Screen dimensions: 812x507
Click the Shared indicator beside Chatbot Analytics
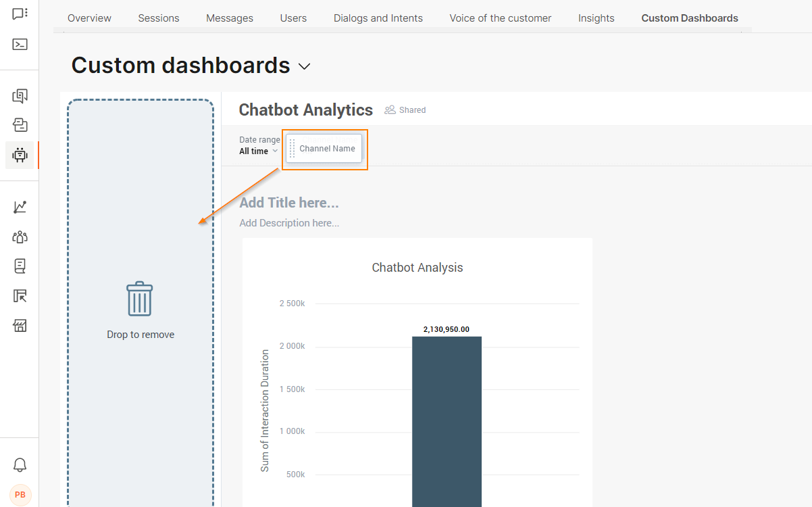tap(405, 110)
